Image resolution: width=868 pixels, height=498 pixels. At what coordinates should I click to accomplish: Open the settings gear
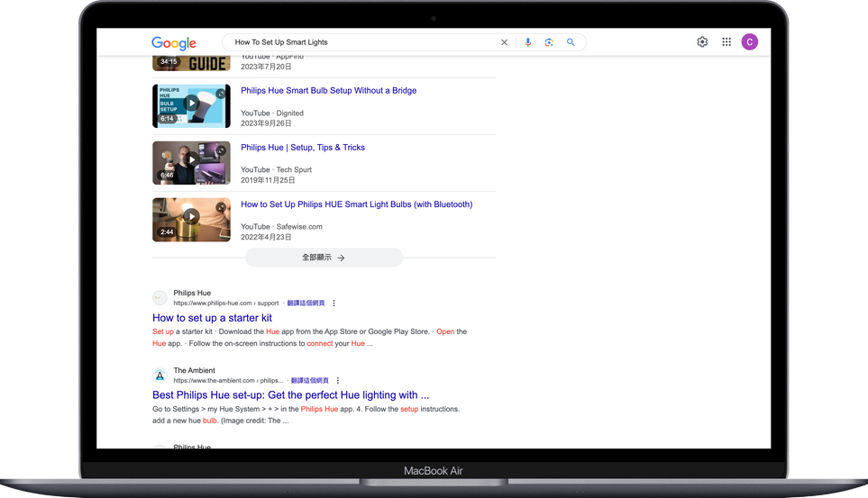pyautogui.click(x=702, y=42)
